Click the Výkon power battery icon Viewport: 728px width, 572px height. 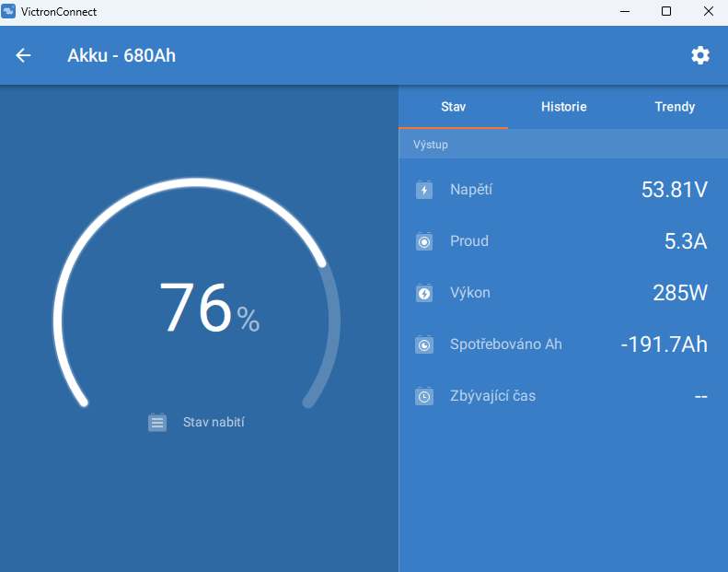(424, 293)
